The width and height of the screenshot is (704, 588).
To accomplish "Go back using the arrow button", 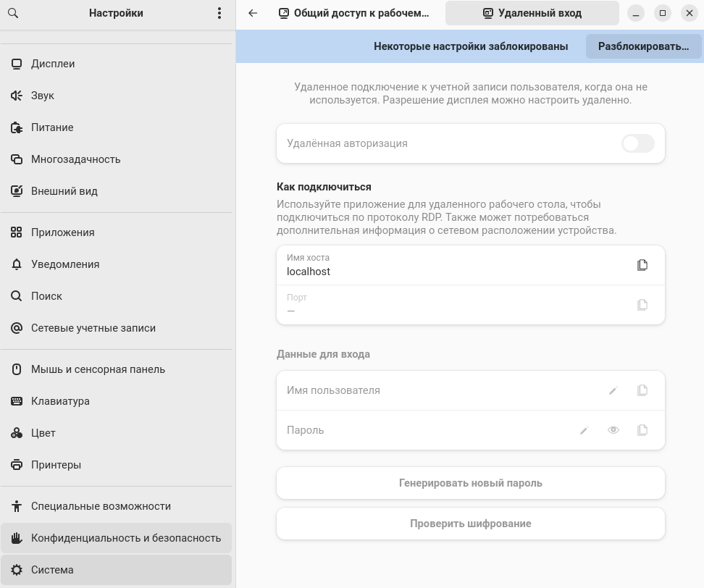I will (x=253, y=13).
